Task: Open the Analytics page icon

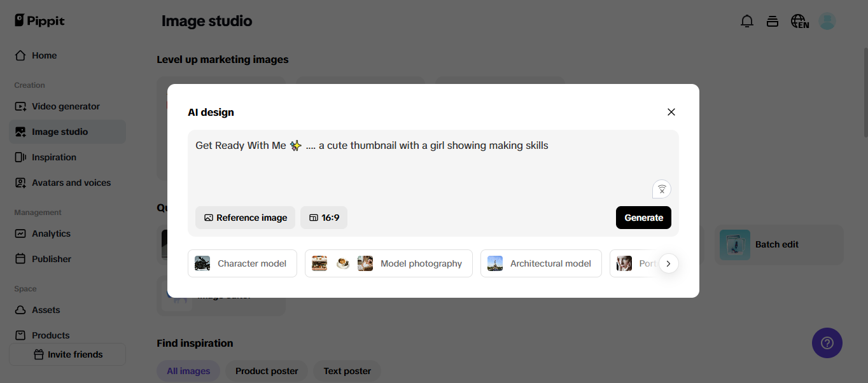Action: coord(20,233)
